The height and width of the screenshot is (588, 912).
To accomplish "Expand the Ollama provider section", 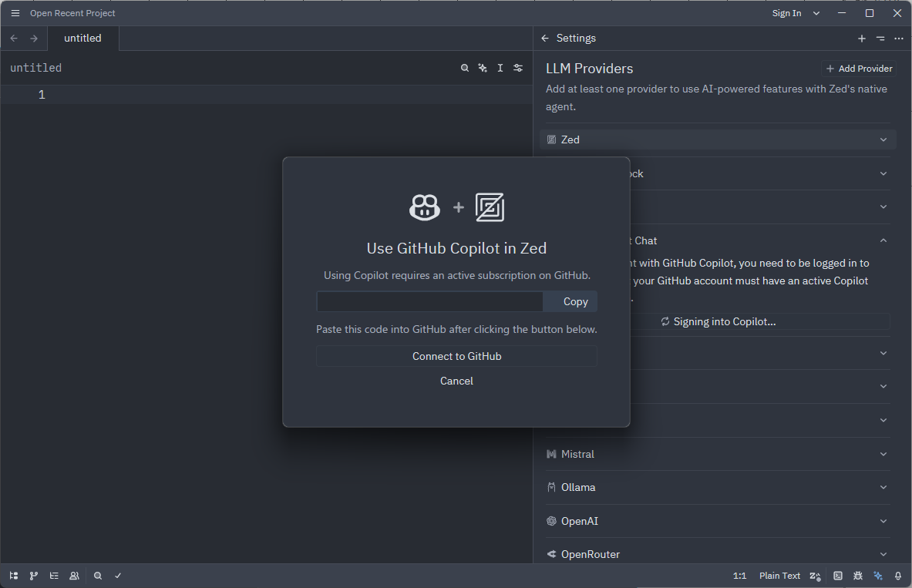I will coord(717,487).
